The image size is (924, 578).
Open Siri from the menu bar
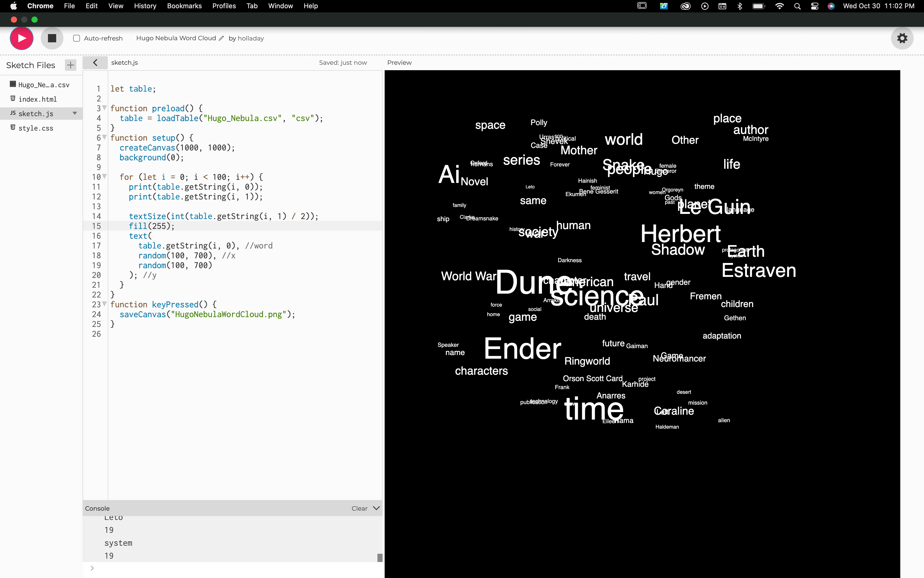pos(831,6)
